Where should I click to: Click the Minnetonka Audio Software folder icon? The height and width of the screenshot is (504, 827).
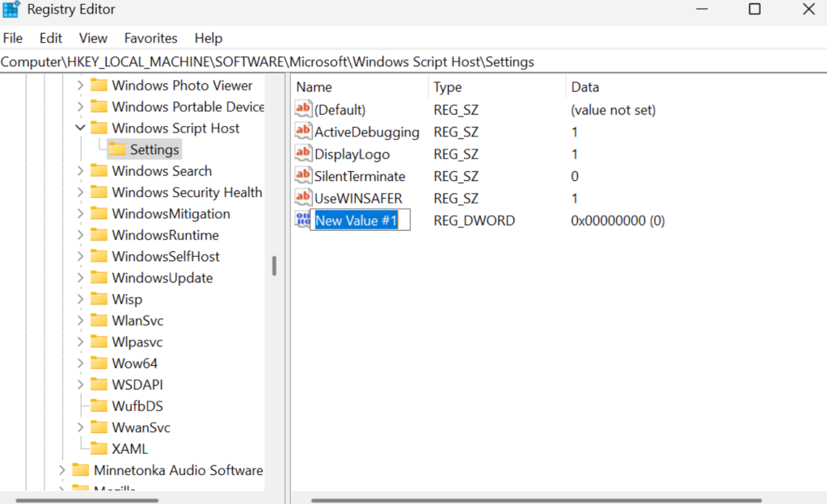(x=81, y=469)
